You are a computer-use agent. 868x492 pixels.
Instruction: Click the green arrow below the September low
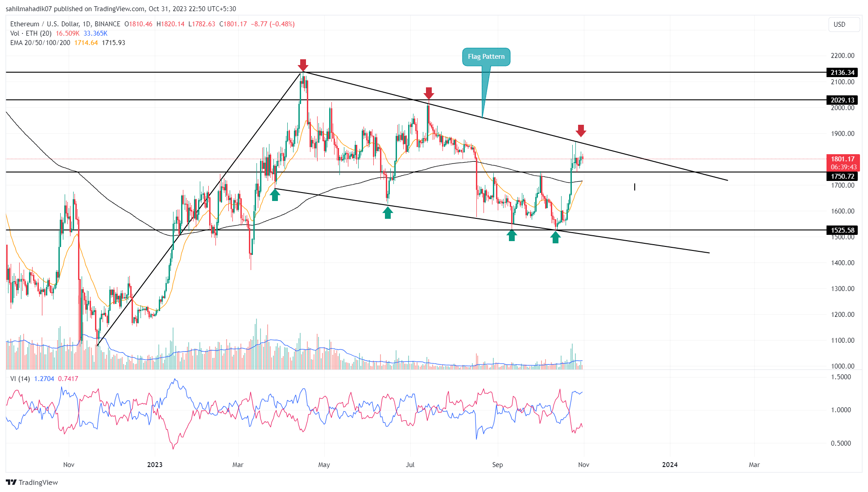pyautogui.click(x=512, y=235)
